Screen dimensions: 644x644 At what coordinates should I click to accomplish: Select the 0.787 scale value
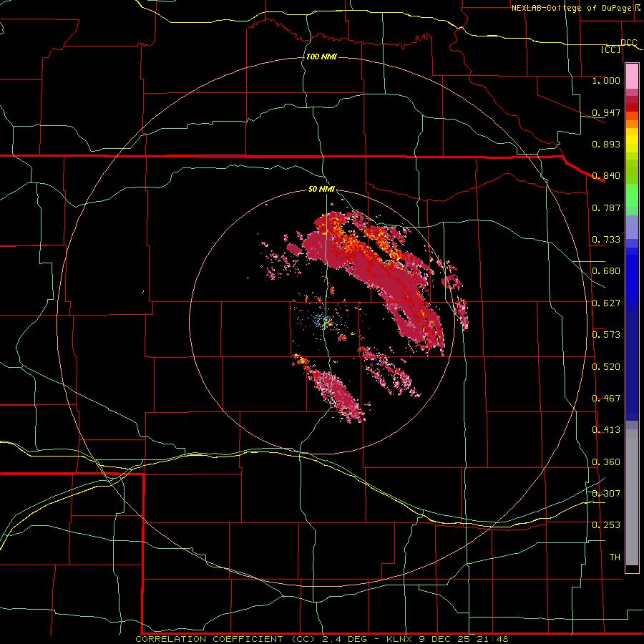pyautogui.click(x=606, y=208)
